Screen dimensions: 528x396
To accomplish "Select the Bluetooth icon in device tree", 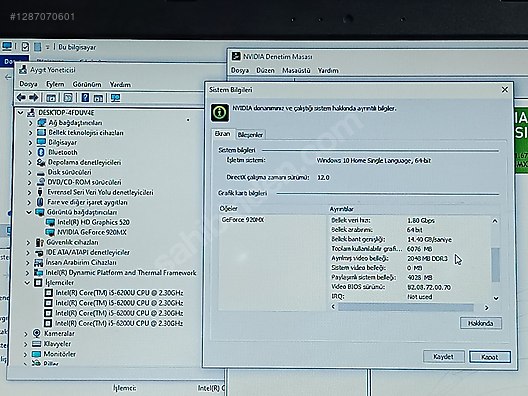I will (x=41, y=152).
